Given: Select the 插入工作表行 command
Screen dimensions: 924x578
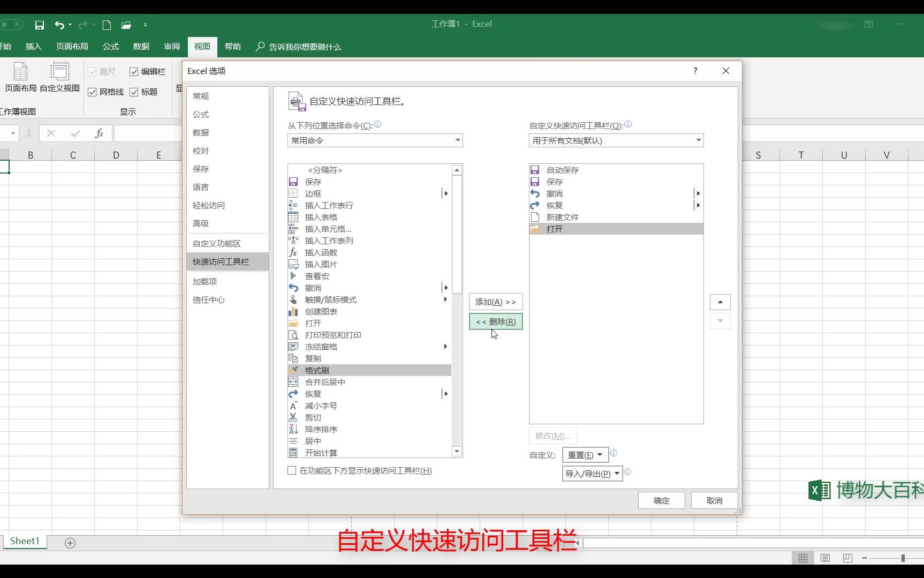Looking at the screenshot, I should click(x=369, y=205).
